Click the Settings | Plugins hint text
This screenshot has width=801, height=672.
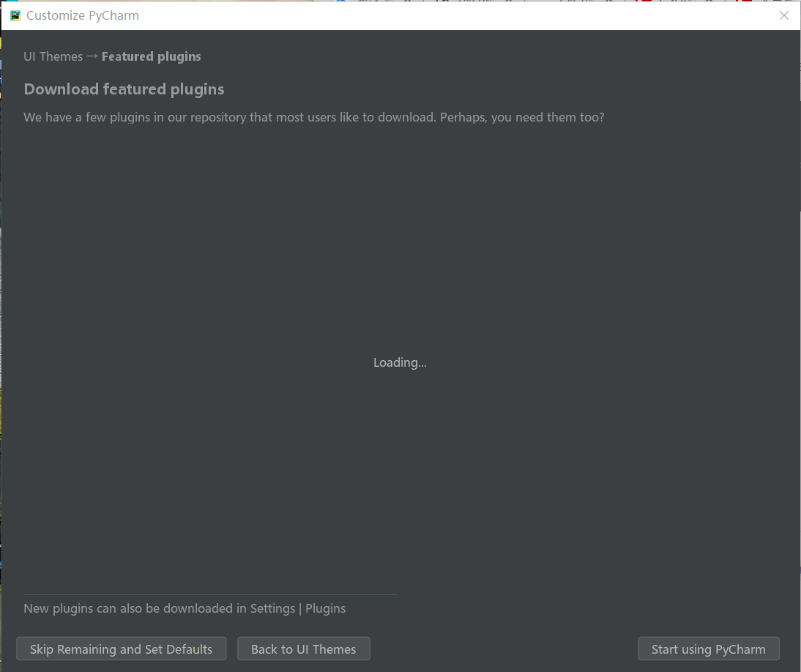[185, 608]
